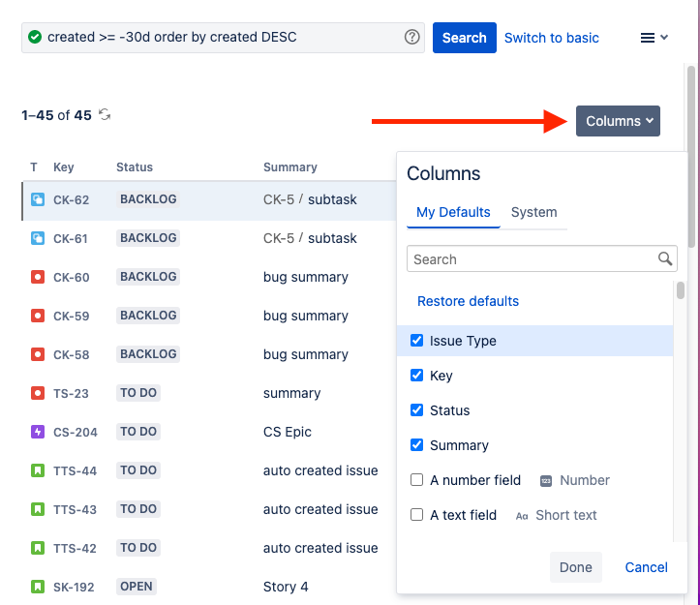Open issue TTS-43 key link
The height and width of the screenshot is (605, 700).
click(x=75, y=510)
